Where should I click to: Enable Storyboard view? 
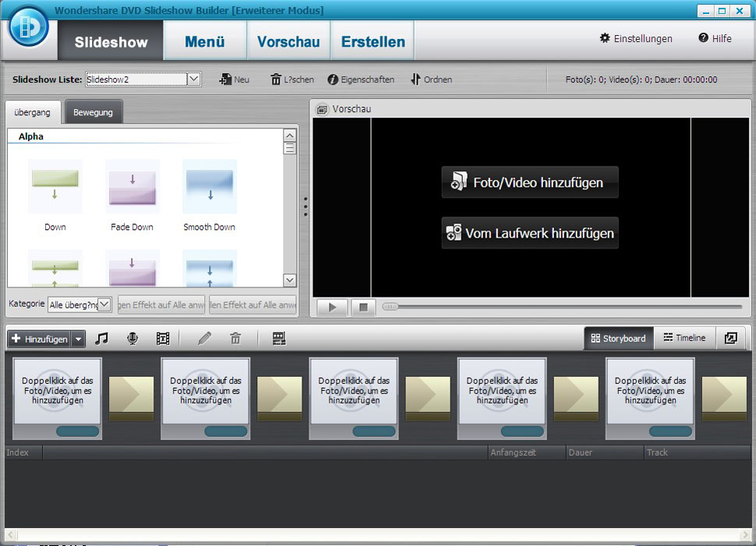617,337
